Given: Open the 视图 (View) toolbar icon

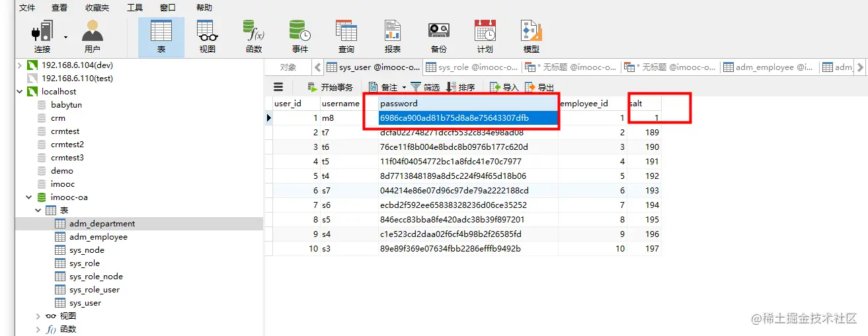Looking at the screenshot, I should pyautogui.click(x=208, y=36).
